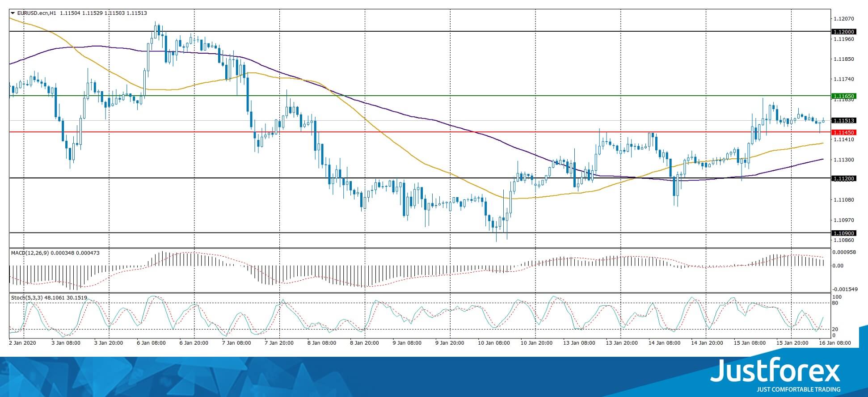
Task: Click the Stochastic scale label 80
Action: click(x=835, y=303)
